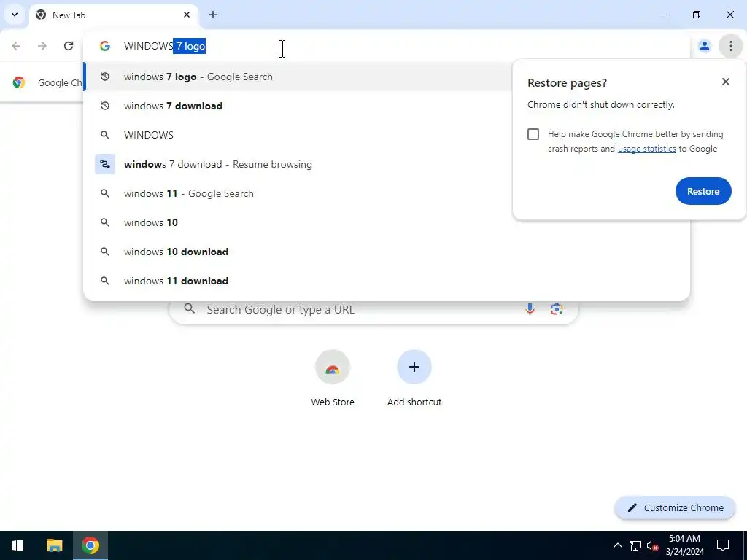Image resolution: width=747 pixels, height=560 pixels.
Task: Click history clock icon beside 'windows 7 download'
Action: click(105, 106)
